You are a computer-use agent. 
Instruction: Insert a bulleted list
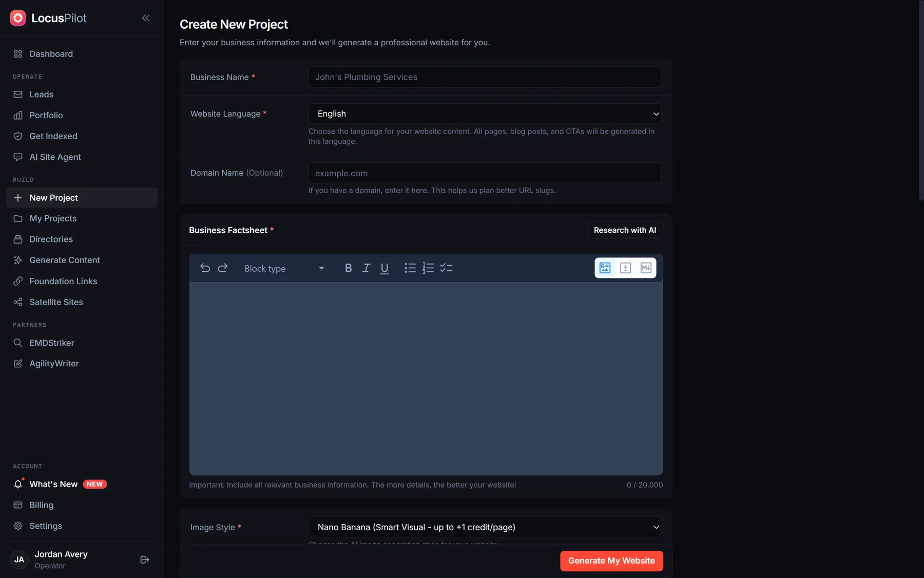(410, 268)
